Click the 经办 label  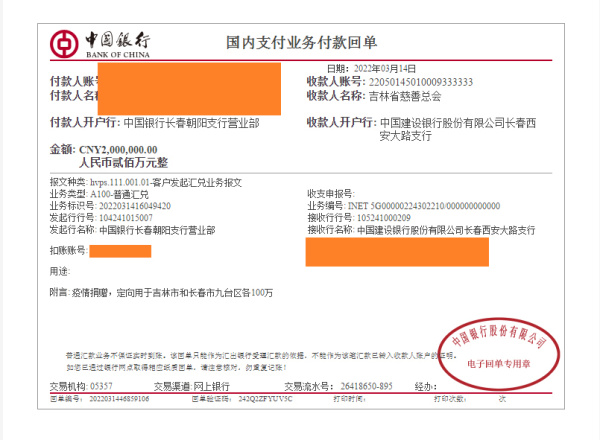(x=426, y=386)
